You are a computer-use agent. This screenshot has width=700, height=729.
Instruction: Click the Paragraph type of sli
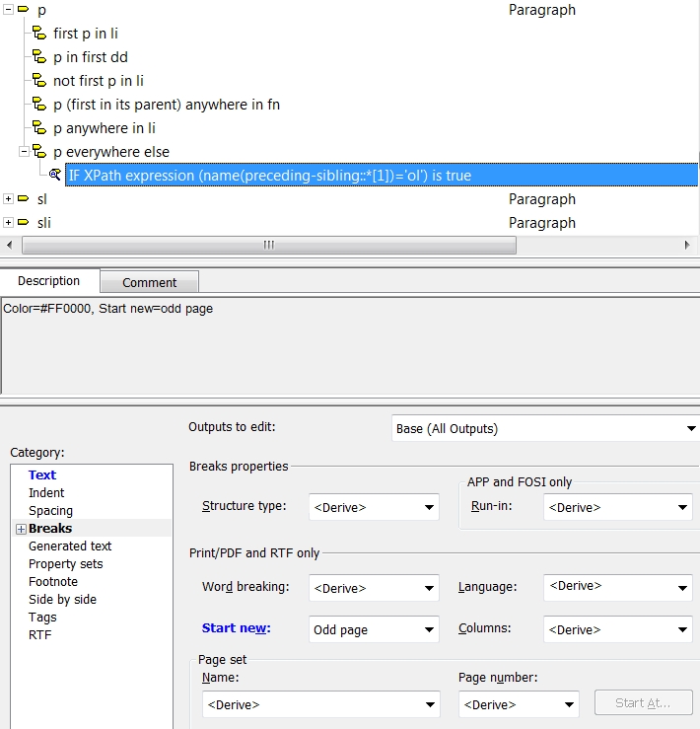click(x=542, y=223)
